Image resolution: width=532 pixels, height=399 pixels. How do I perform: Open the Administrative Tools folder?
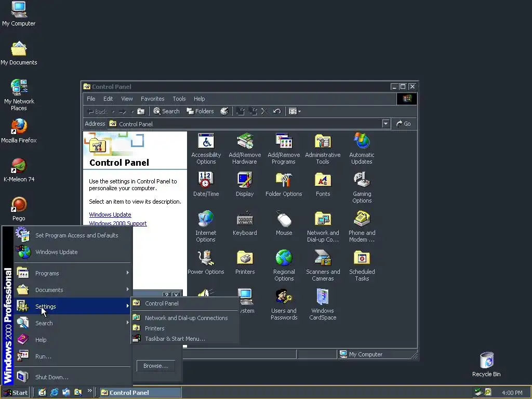point(323,149)
